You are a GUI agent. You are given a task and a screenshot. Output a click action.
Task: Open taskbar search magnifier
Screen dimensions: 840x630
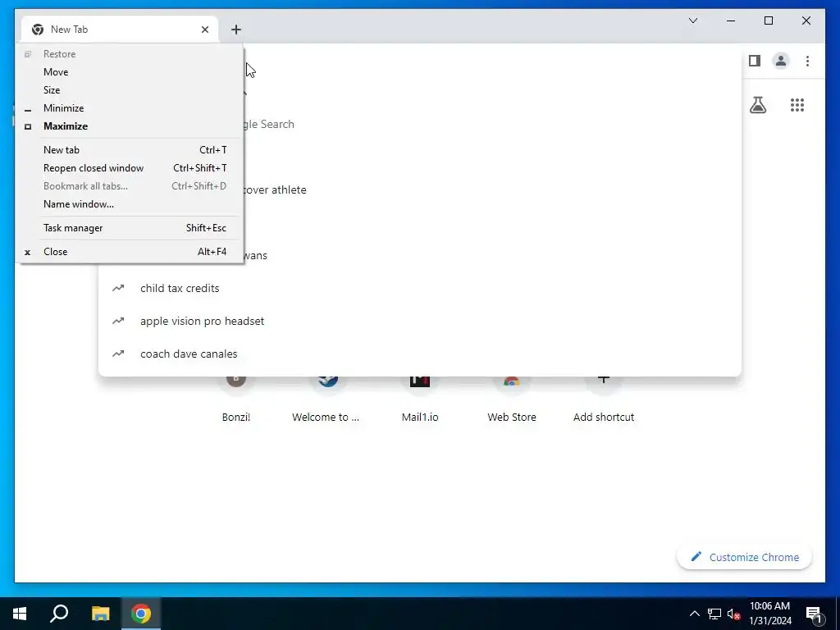[x=59, y=614]
